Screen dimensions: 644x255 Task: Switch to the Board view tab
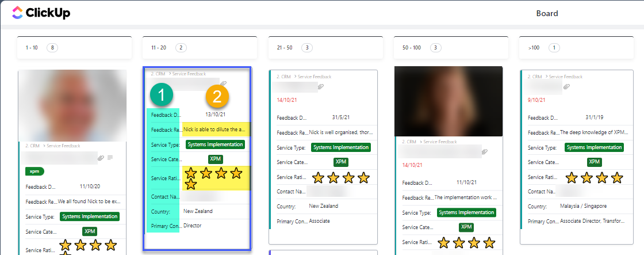coord(547,14)
